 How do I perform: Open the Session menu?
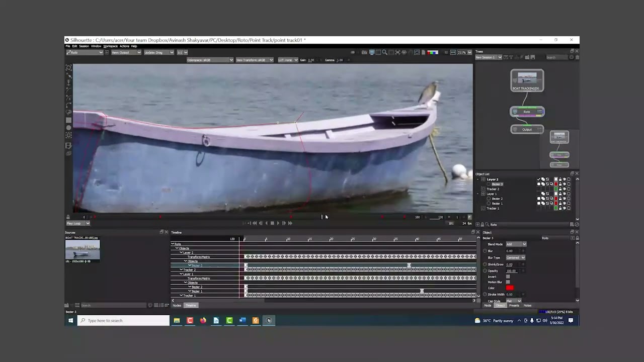tap(84, 46)
